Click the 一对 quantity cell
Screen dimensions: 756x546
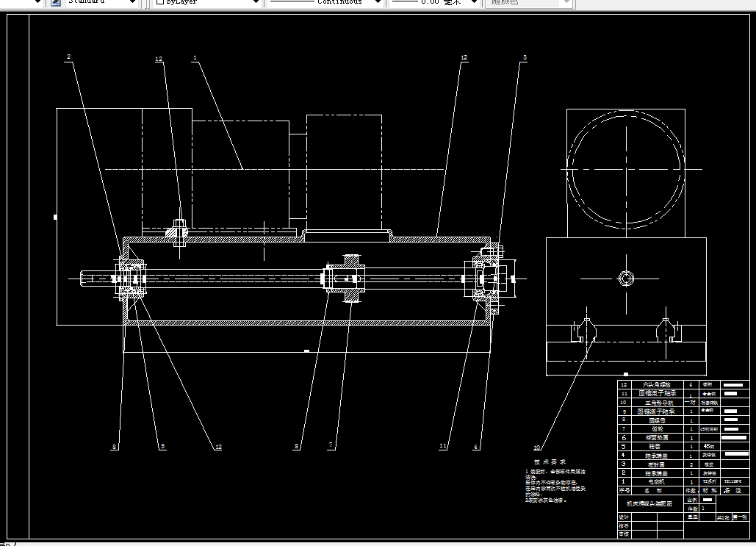(691, 402)
